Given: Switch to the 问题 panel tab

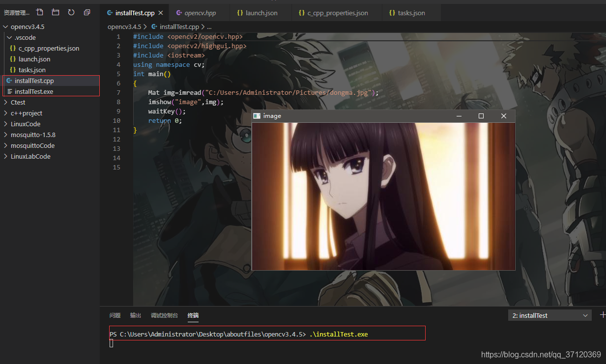Looking at the screenshot, I should [x=115, y=315].
